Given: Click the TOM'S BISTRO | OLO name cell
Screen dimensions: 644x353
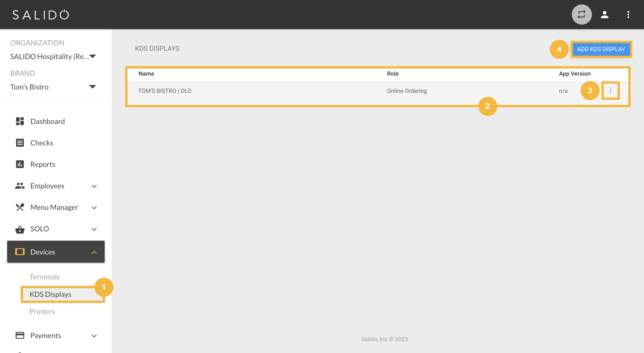Looking at the screenshot, I should click(165, 91).
